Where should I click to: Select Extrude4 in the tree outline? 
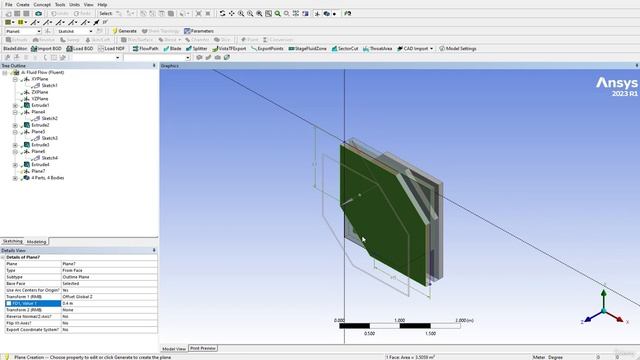(40, 165)
